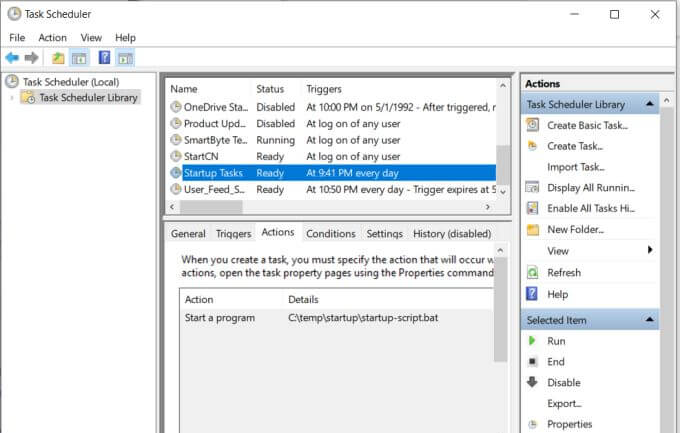Screen dimensions: 680x433
Task: Click the Help icon in Actions pane
Action: (532, 294)
